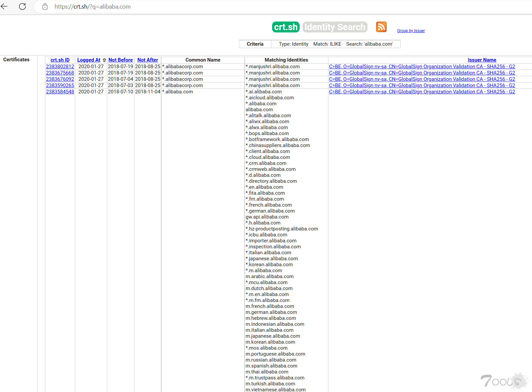Sort by crt.sh ID column
Screen dimensions: 532x392
click(60, 60)
